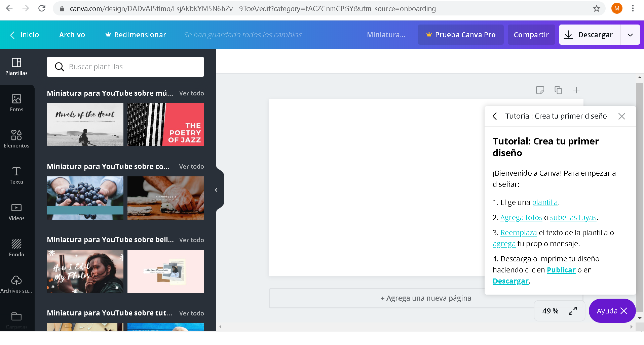Click the Reemplaza tutorial link
This screenshot has width=644, height=345.
pyautogui.click(x=519, y=233)
